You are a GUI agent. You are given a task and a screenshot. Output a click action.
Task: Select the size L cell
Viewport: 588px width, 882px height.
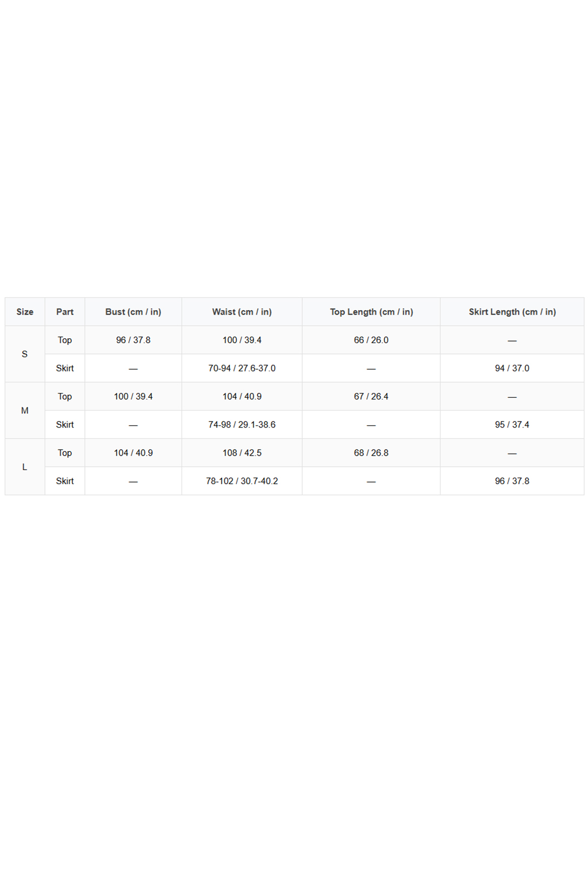(x=25, y=467)
